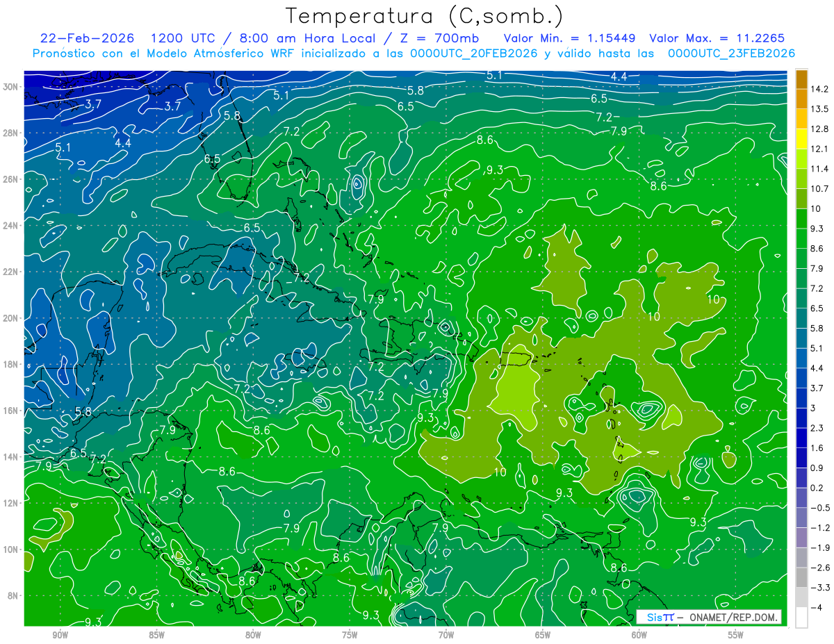Click the "16N" latitude axis label
This screenshot has width=834, height=644.
tap(10, 411)
